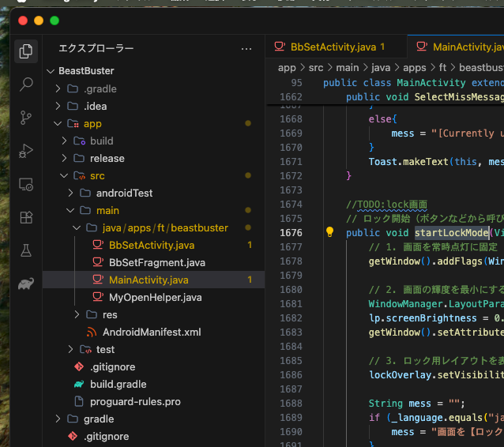Click the java breadcrumb segment
This screenshot has height=447, width=504.
point(381,68)
